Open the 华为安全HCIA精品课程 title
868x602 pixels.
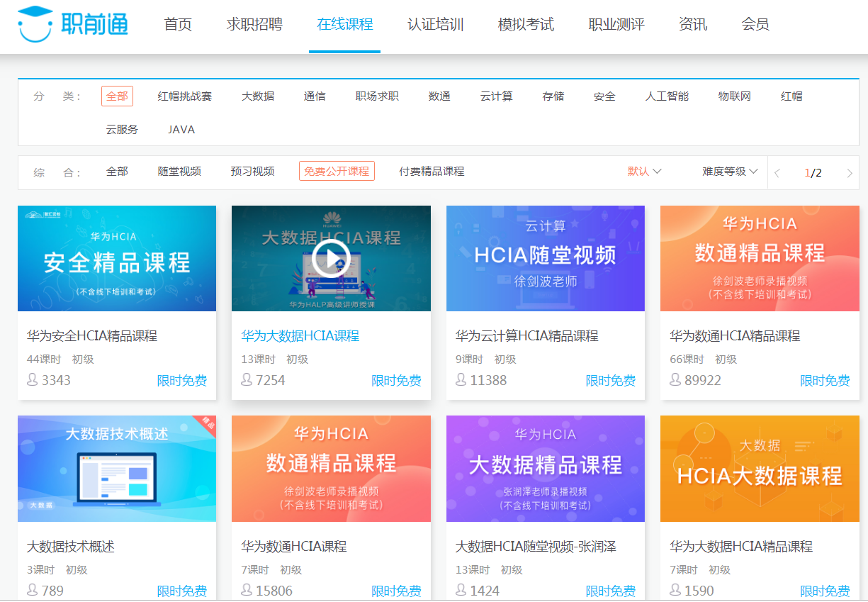point(92,336)
